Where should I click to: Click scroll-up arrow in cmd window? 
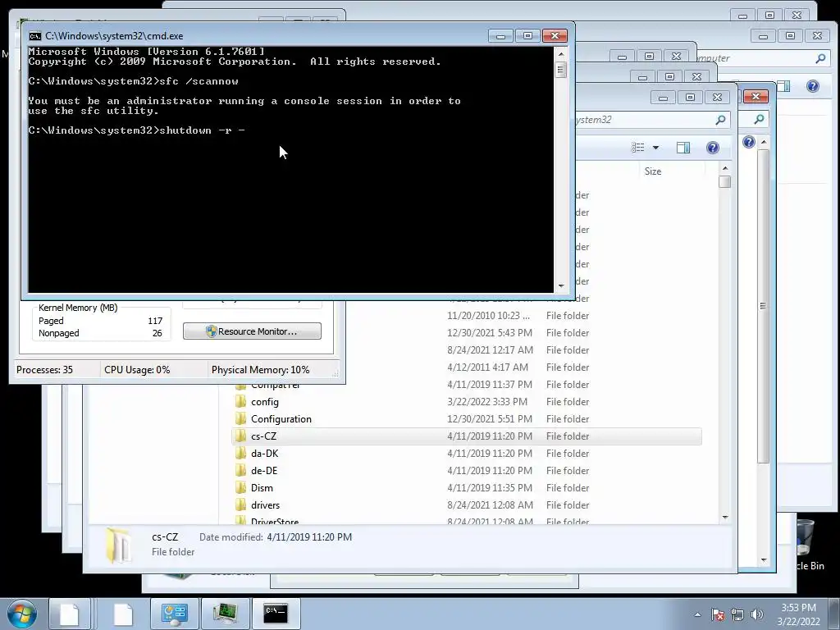click(x=561, y=54)
